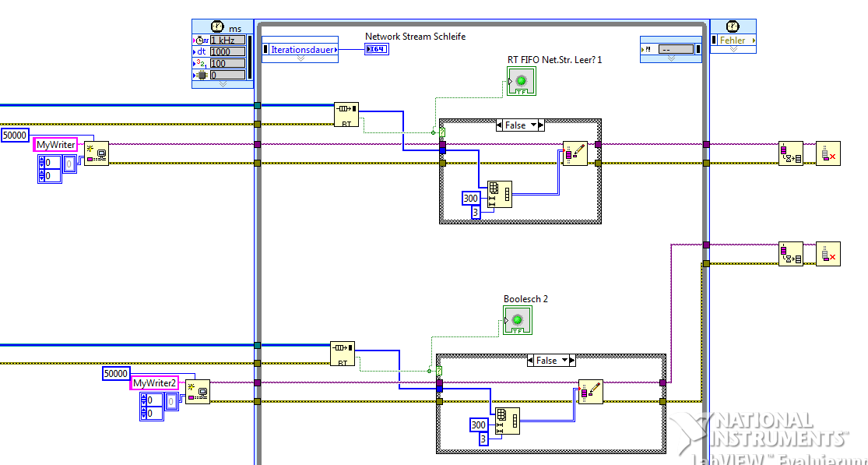The width and height of the screenshot is (868, 465).
Task: Click the 3 constant in upper case structure
Action: 476,212
